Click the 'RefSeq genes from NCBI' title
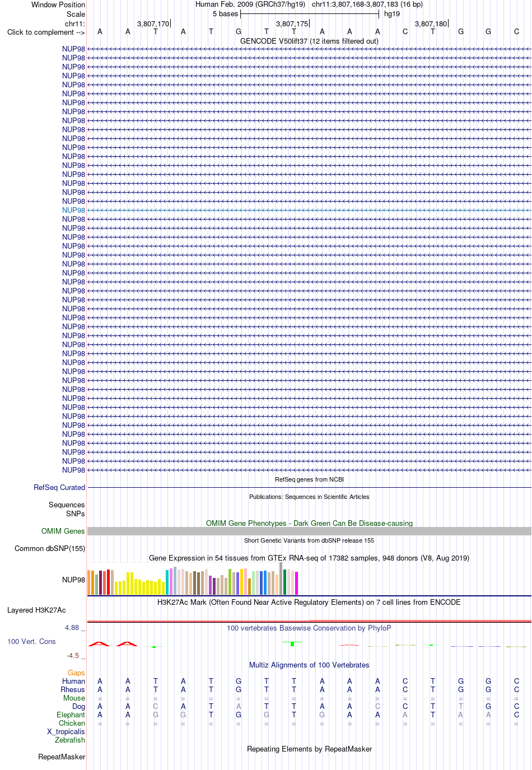Image resolution: width=532 pixels, height=770 pixels. coord(309,479)
